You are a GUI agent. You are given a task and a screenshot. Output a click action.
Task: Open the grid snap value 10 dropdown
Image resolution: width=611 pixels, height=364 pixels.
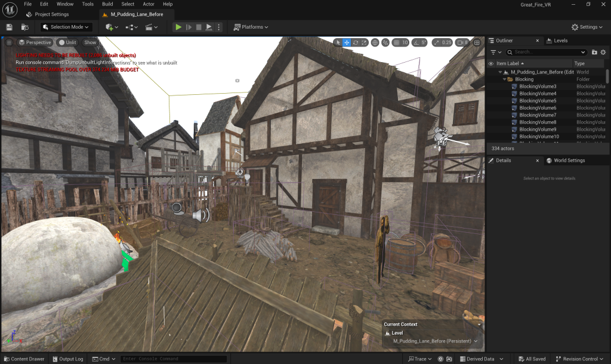(x=405, y=42)
